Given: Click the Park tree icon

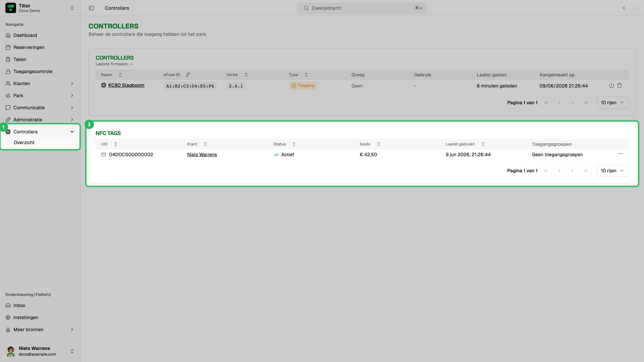Looking at the screenshot, I should 8,95.
